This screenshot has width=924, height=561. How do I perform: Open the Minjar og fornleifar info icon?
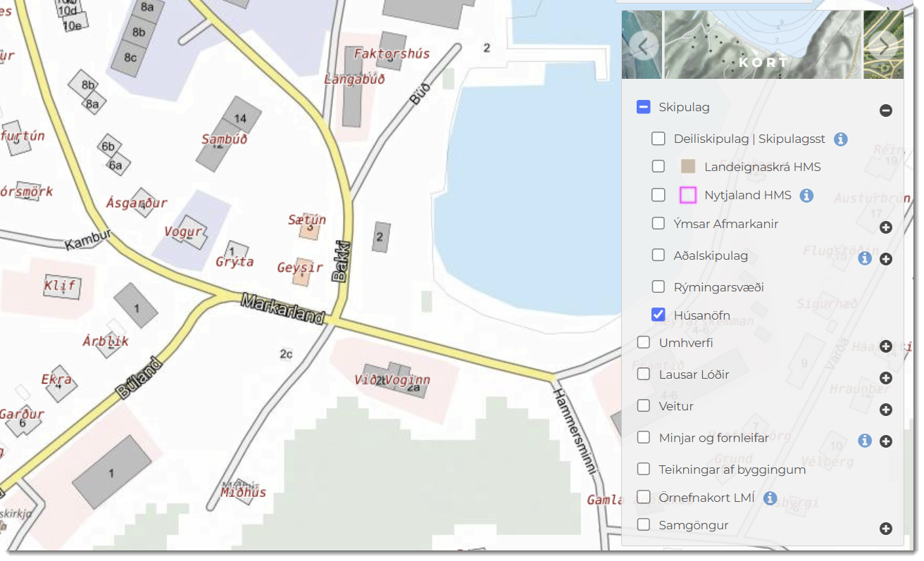pos(865,441)
